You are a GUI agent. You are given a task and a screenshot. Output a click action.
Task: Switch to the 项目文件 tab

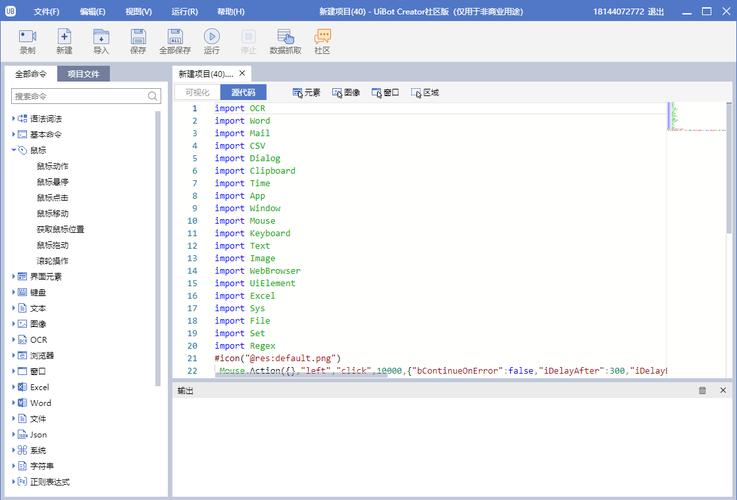tap(83, 74)
